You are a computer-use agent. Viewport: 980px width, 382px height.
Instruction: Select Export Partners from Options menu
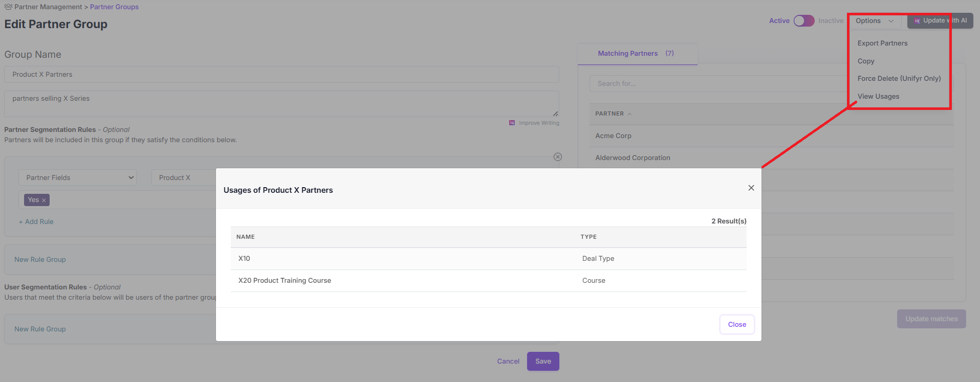point(882,43)
